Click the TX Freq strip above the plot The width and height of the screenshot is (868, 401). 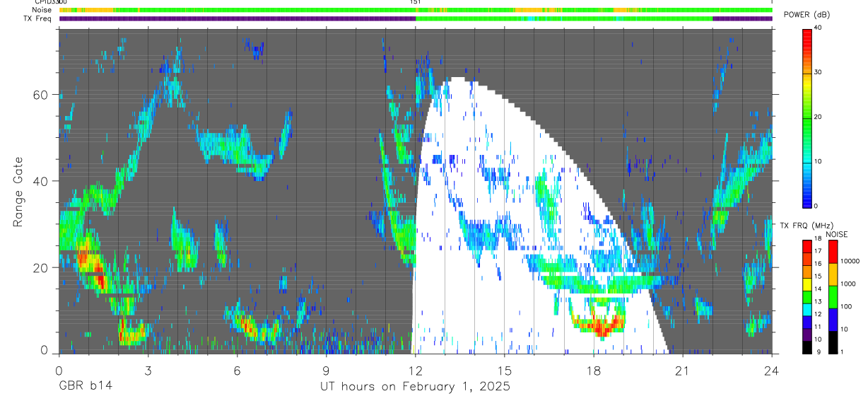[416, 18]
